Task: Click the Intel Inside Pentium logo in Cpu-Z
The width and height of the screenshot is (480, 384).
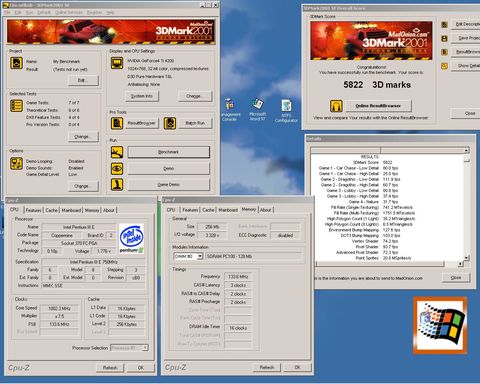Action: [x=132, y=239]
